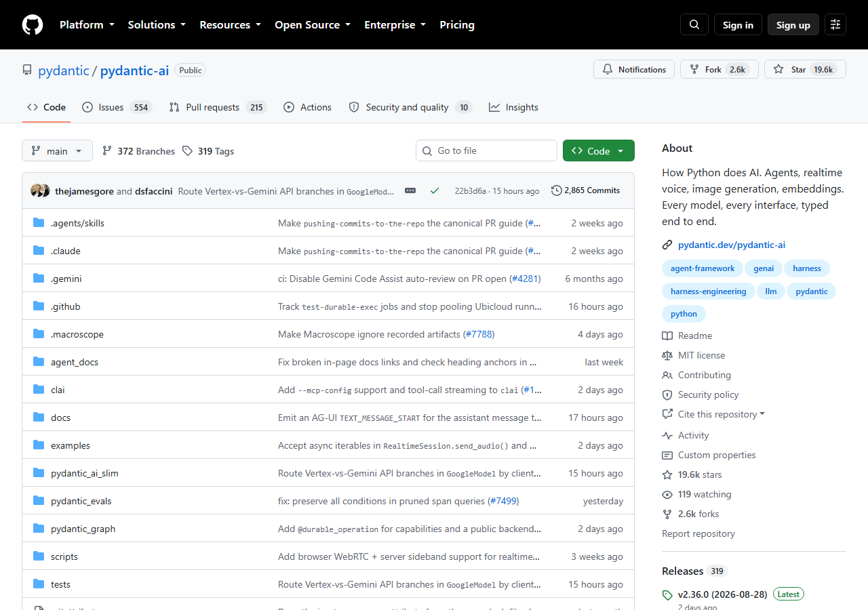
Task: View the 2,865 Commits history
Action: click(x=586, y=190)
